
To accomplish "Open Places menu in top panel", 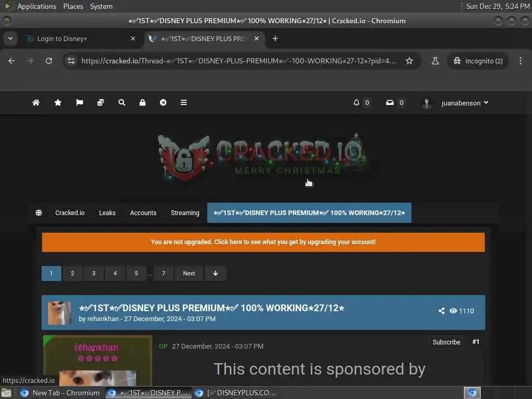I will 73,6.
